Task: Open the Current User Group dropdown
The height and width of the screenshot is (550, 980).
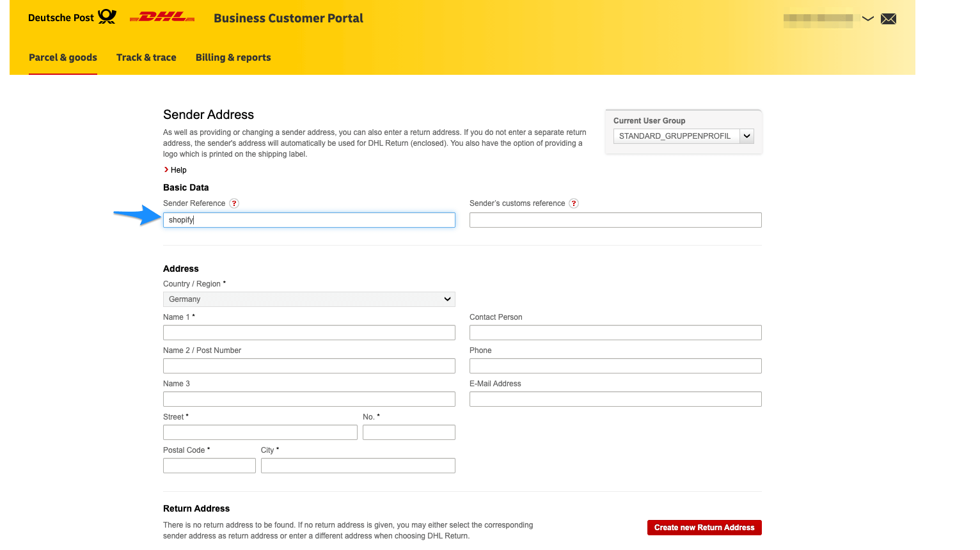Action: click(x=683, y=136)
